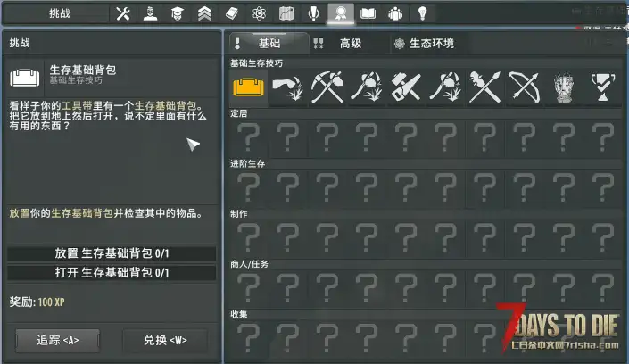
Task: Click the 进阶生存 section heading
Action: [x=247, y=164]
